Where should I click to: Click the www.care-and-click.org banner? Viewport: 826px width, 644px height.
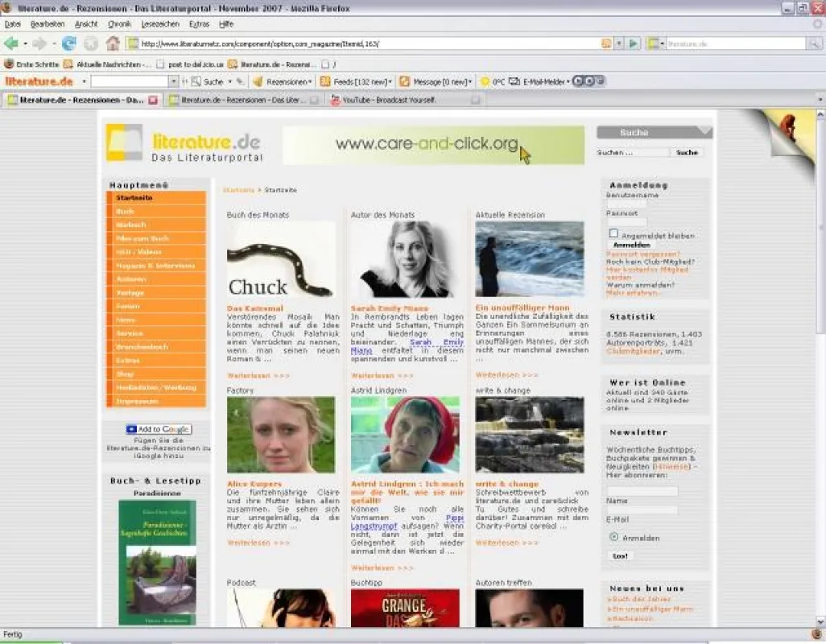coord(434,145)
